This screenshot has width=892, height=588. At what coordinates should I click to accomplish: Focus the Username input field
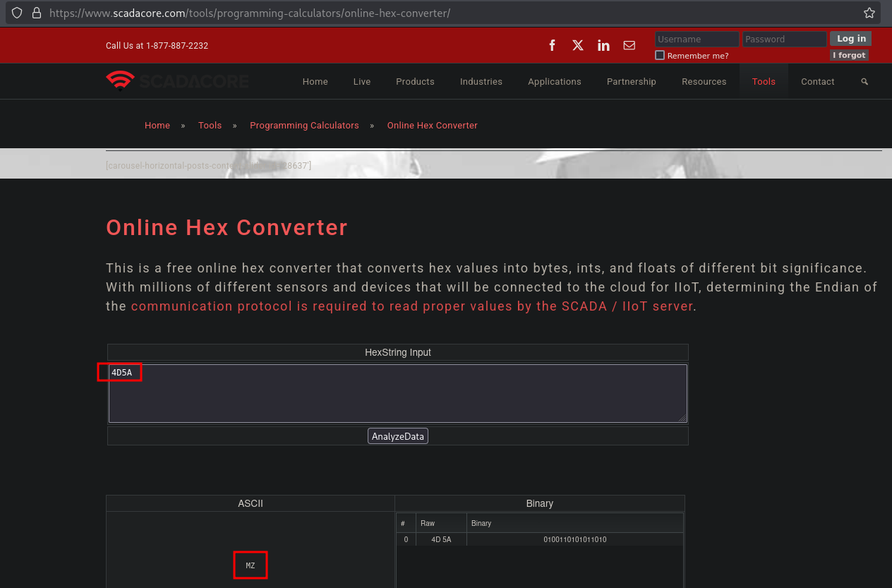[x=697, y=40]
